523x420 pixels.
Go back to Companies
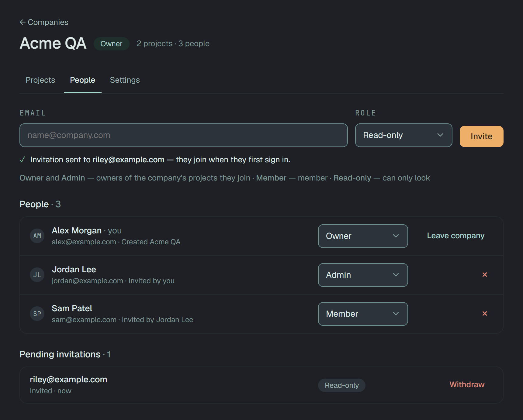[x=44, y=22]
